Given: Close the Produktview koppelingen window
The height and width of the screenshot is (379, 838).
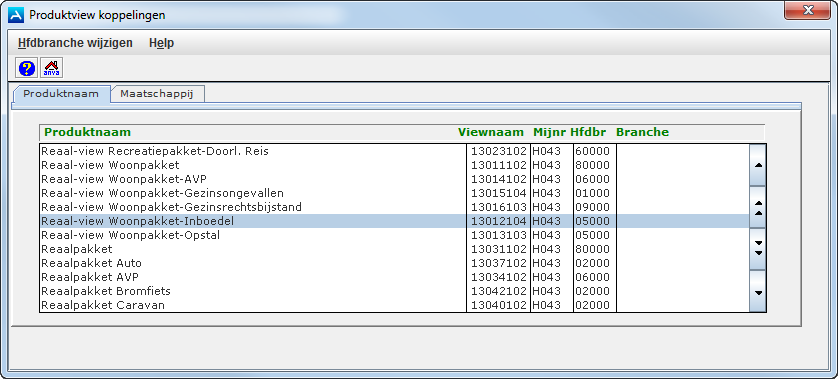Looking at the screenshot, I should point(807,10).
